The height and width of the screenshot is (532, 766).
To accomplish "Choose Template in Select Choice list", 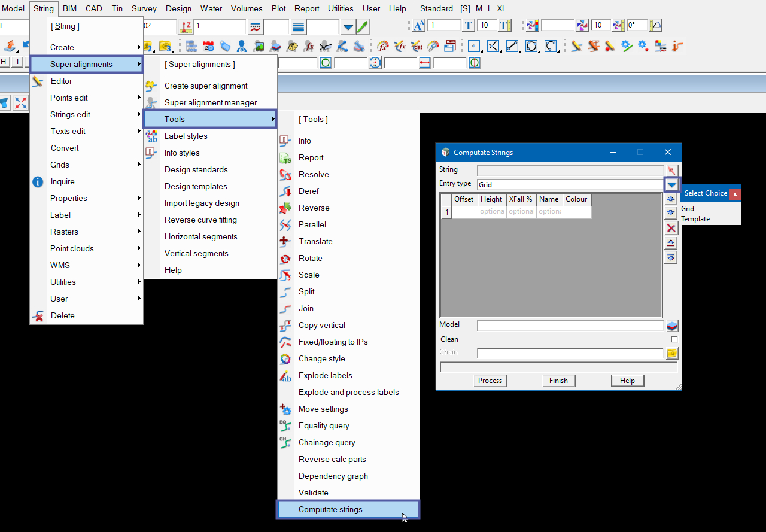I will (x=695, y=219).
